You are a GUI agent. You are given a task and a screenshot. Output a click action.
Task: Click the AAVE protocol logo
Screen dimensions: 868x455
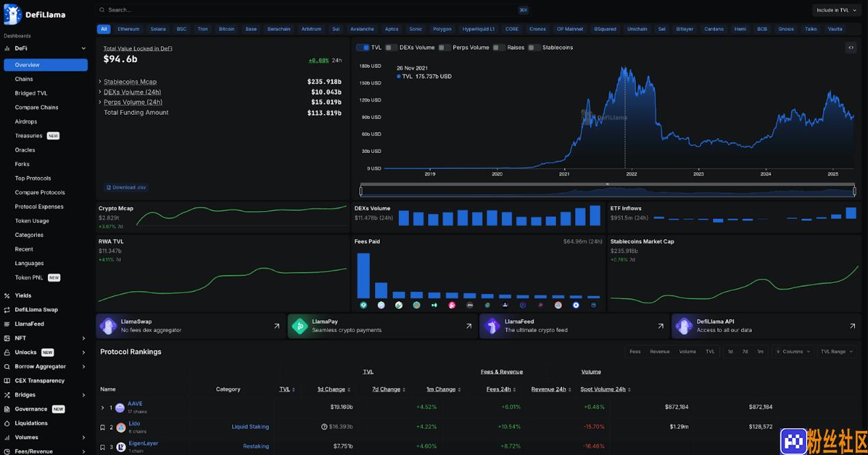(120, 408)
